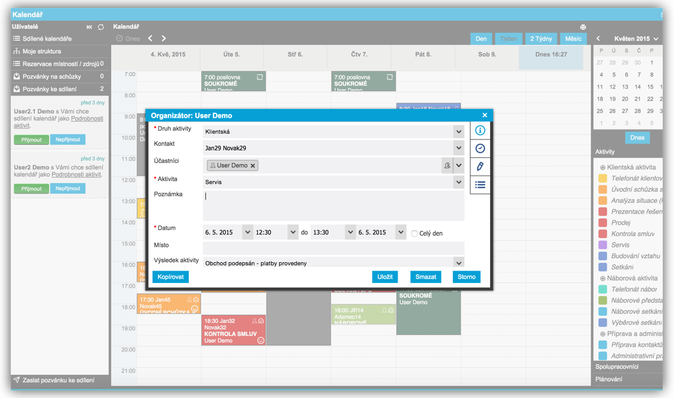Collapse the Klientská aktivita group
The width and height of the screenshot is (674, 398).
pos(603,167)
